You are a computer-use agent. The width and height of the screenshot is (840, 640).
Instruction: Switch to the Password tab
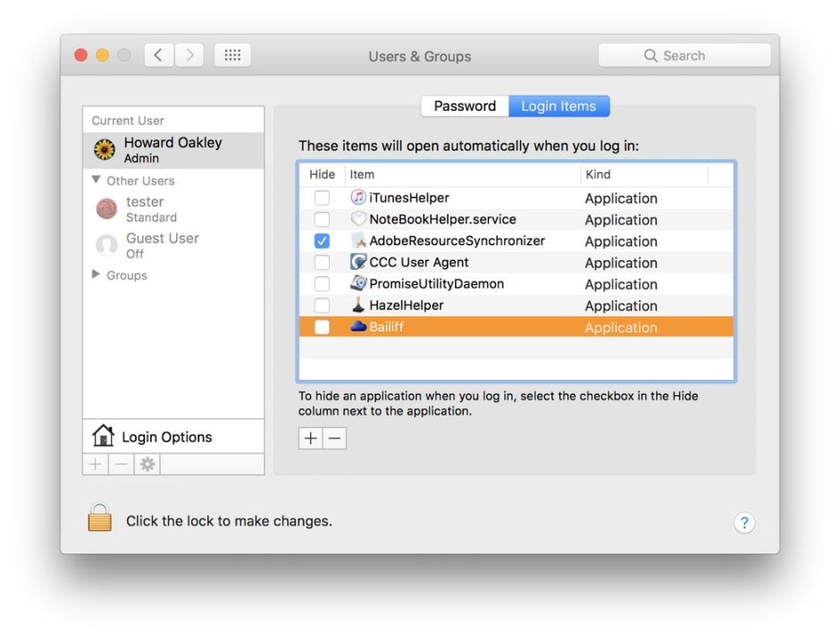click(x=464, y=106)
